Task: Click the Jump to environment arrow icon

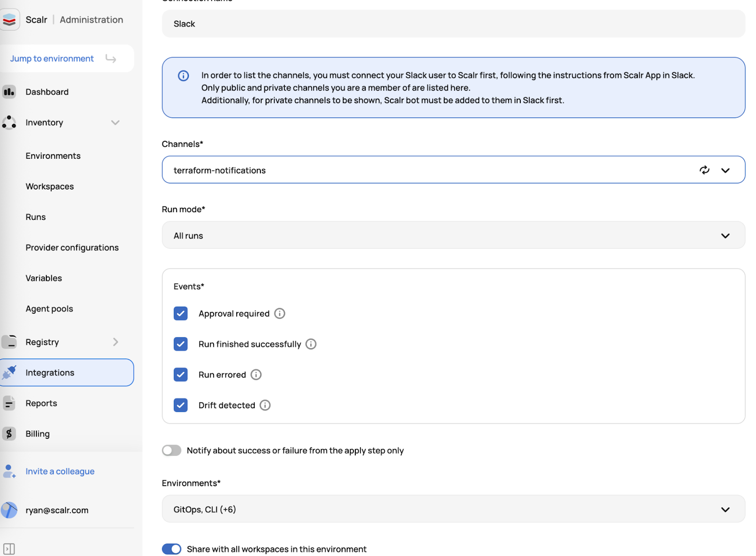Action: coord(111,59)
